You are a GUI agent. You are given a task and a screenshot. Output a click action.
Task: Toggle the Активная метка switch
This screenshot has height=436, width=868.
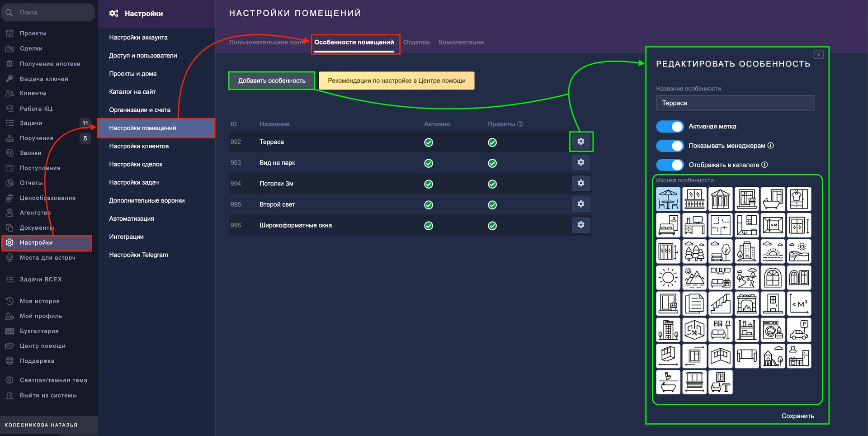coord(670,127)
